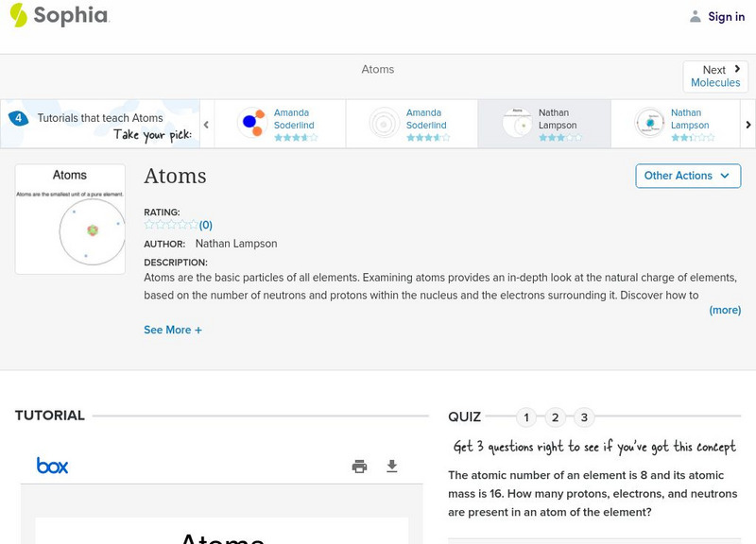
Task: Click the Sophia logo
Action: pyautogui.click(x=59, y=16)
